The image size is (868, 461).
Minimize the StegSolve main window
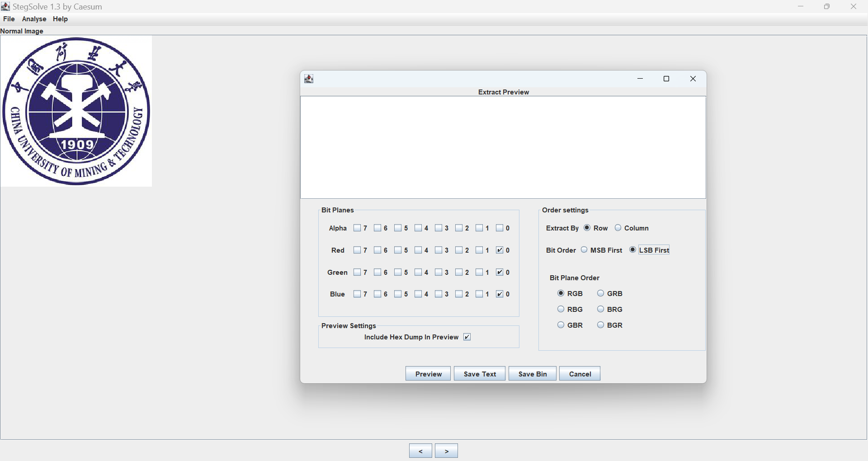click(x=801, y=6)
